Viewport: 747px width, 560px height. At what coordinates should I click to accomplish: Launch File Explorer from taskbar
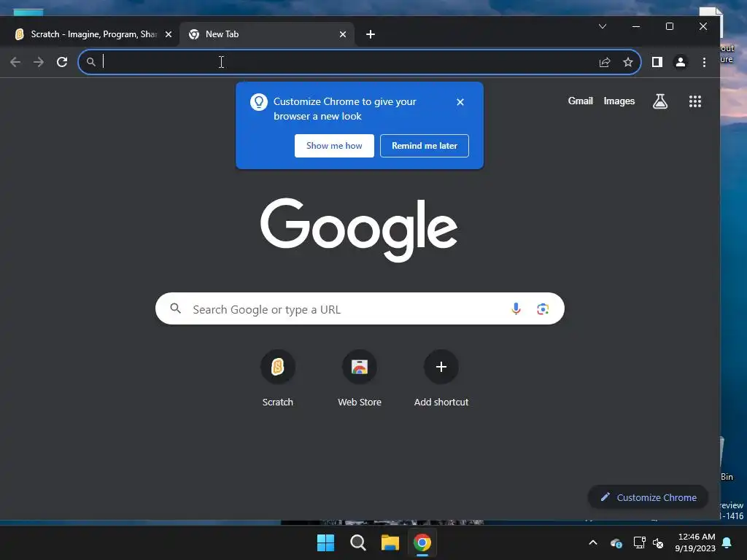(390, 542)
